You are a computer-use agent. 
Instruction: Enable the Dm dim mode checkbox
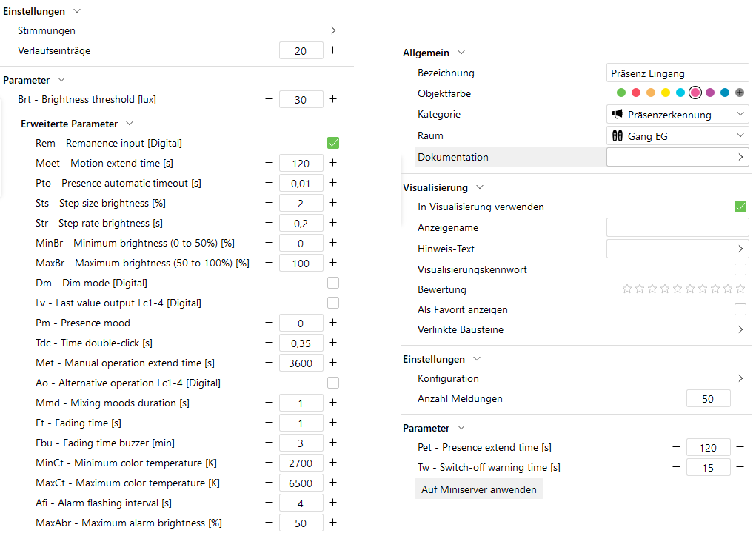click(332, 282)
